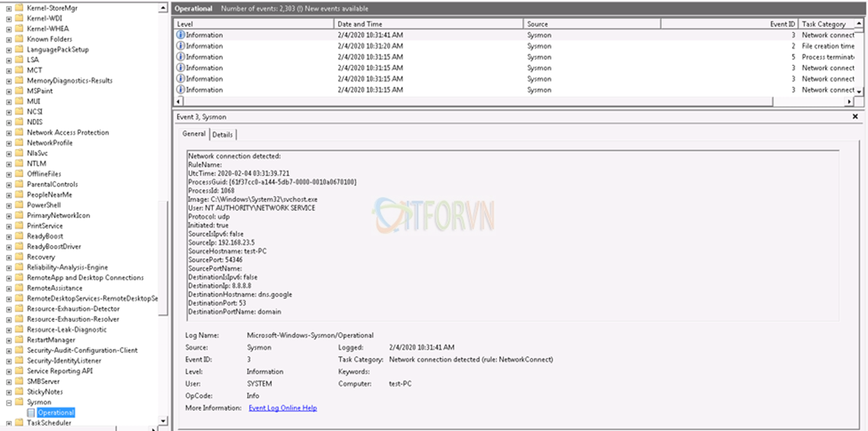Select the General tab

click(x=194, y=134)
